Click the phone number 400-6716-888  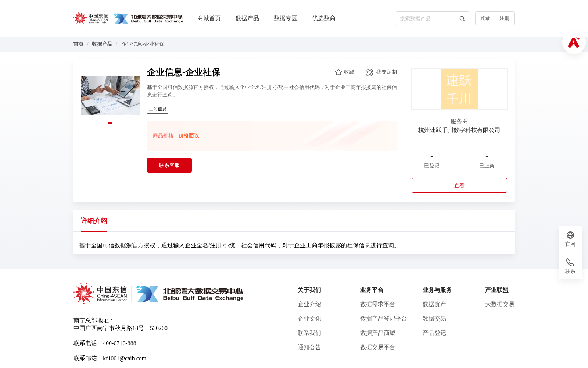pos(119,343)
